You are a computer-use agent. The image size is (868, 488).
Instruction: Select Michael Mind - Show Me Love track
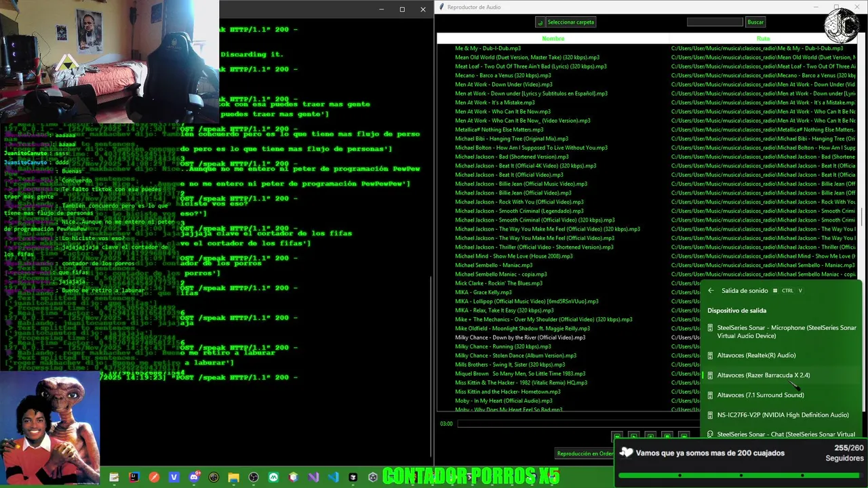point(514,256)
